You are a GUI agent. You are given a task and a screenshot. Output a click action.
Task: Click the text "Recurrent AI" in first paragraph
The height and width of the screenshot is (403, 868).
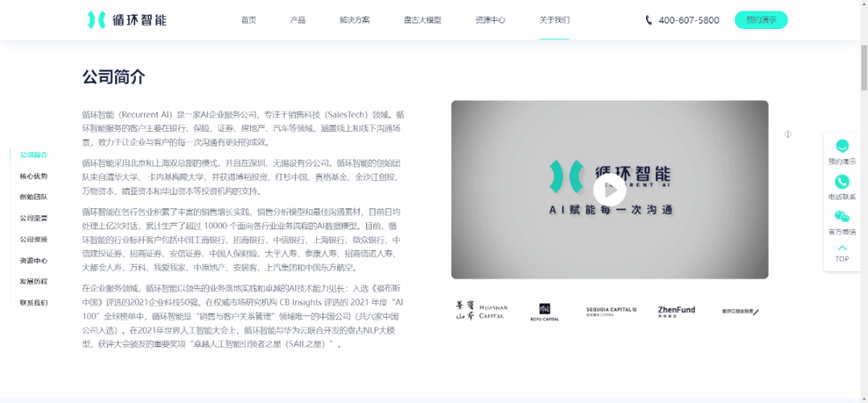pyautogui.click(x=146, y=116)
